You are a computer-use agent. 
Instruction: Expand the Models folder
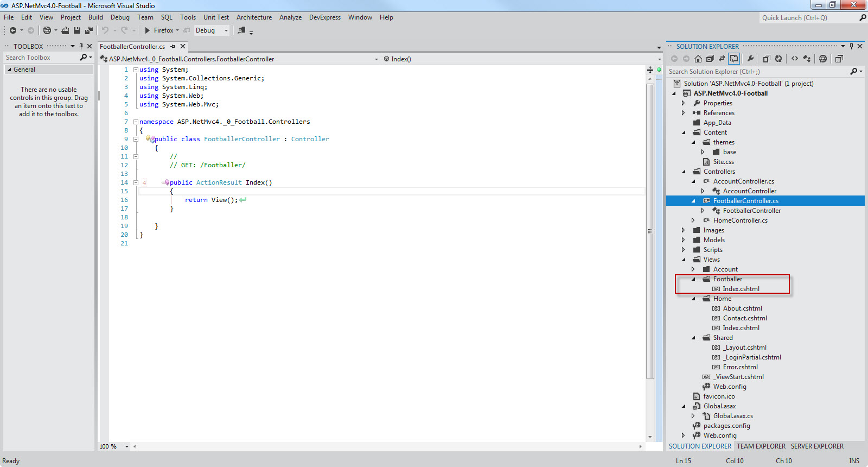[684, 240]
